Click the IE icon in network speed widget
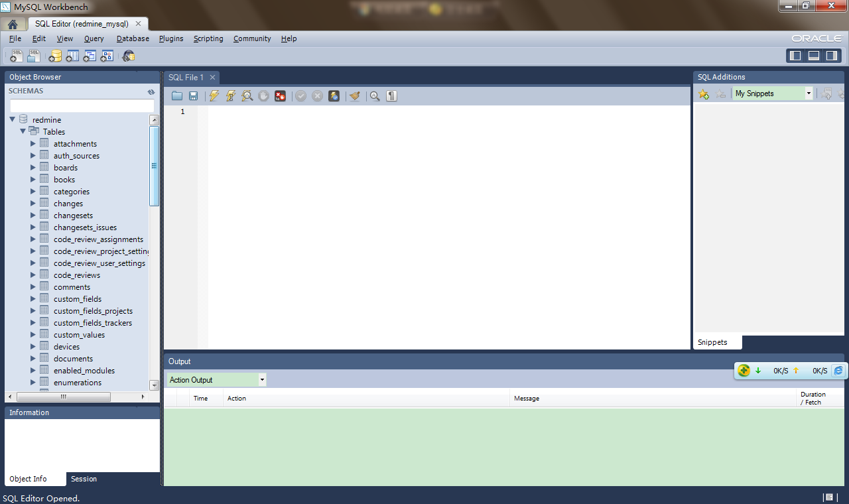The image size is (849, 504). [x=838, y=371]
